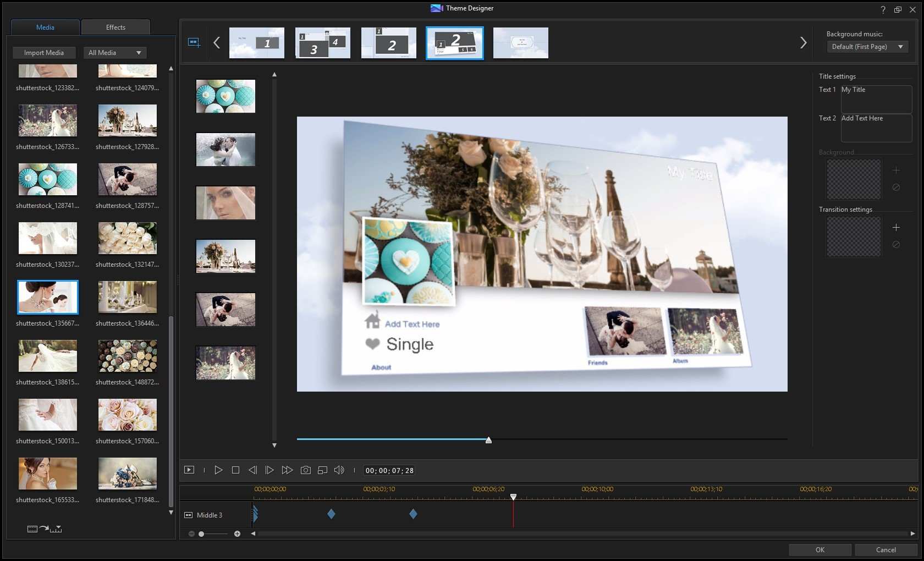Click the Import Media button
The width and height of the screenshot is (924, 561).
[x=43, y=52]
